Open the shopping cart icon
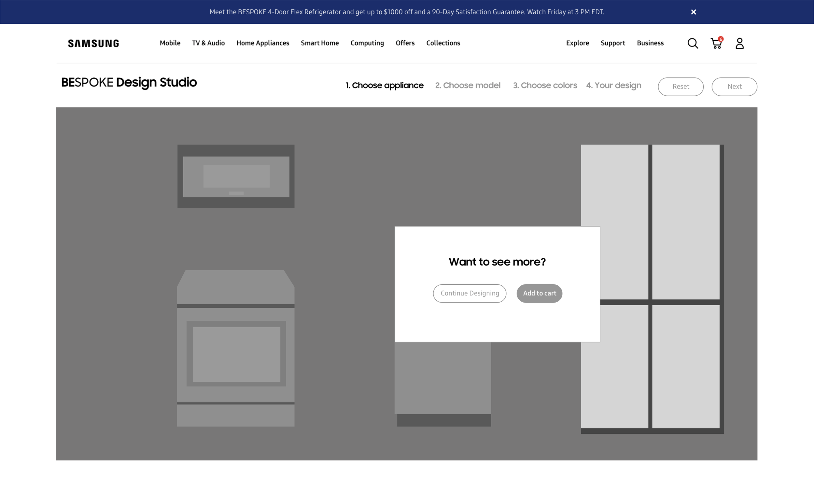The height and width of the screenshot is (504, 814). [716, 43]
